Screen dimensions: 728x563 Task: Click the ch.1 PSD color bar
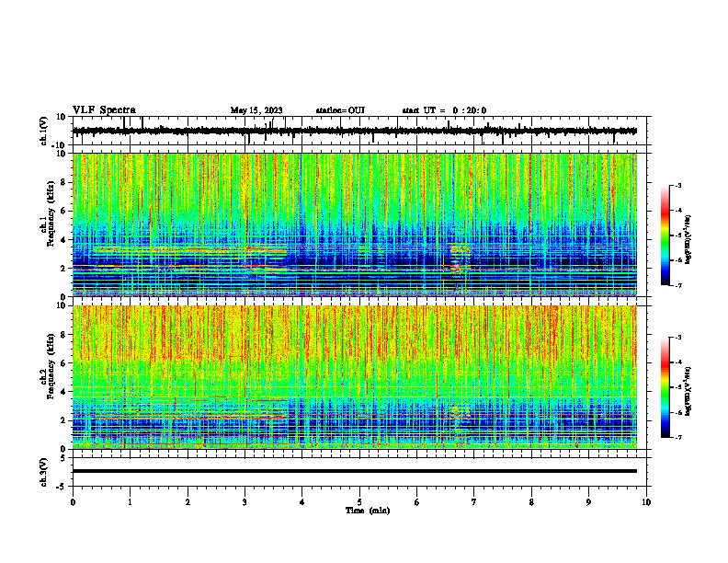(665, 236)
